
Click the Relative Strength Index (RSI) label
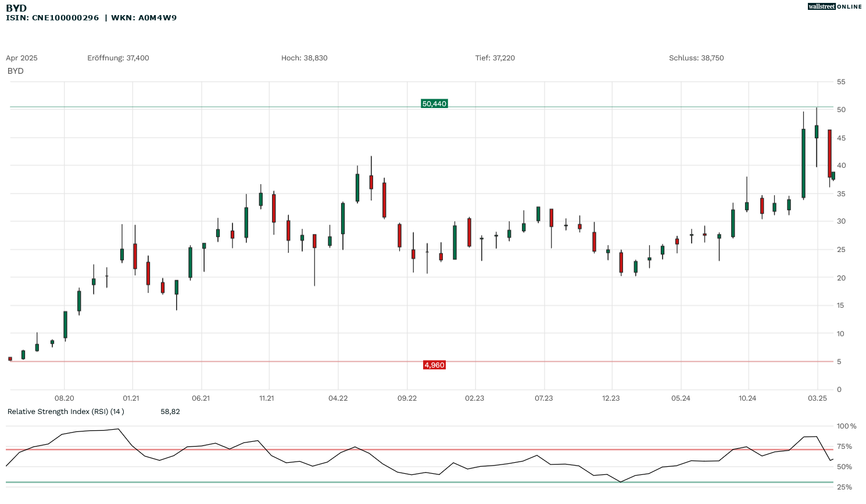click(65, 412)
